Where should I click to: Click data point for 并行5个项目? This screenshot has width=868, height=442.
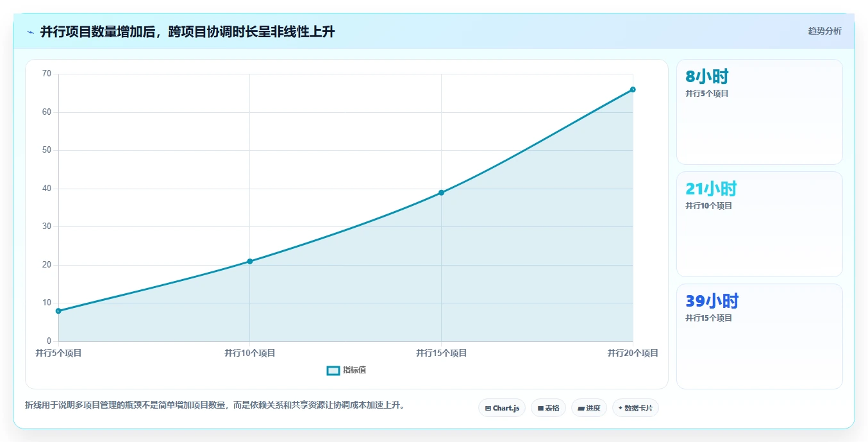(x=58, y=311)
